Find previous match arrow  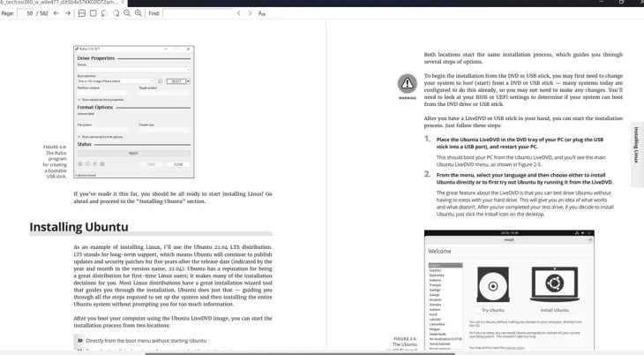(238, 13)
